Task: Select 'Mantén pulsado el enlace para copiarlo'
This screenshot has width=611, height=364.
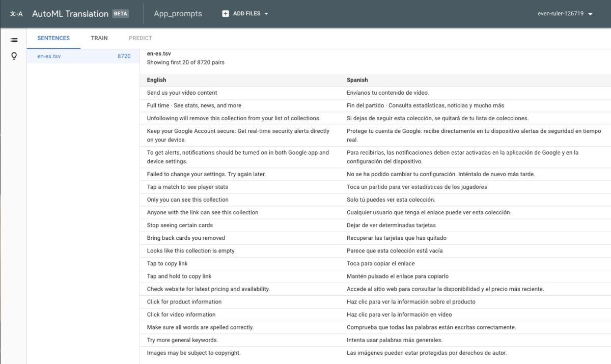Action: pos(398,276)
